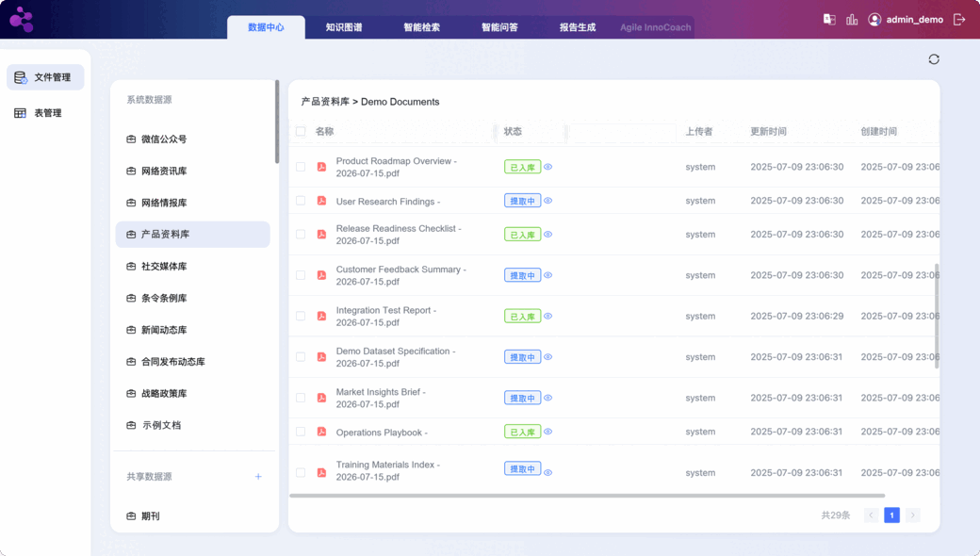
Task: Check the box for Product Roadmap Overview
Action: tap(301, 167)
